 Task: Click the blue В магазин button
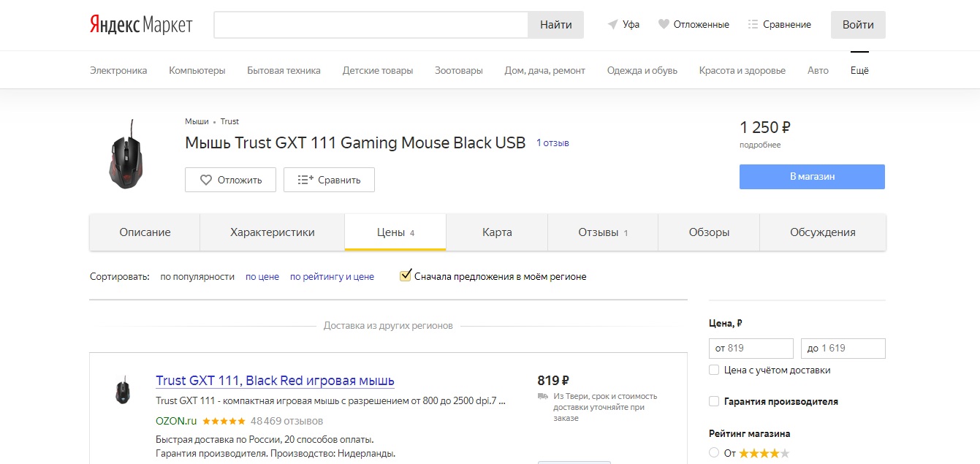[x=812, y=177]
